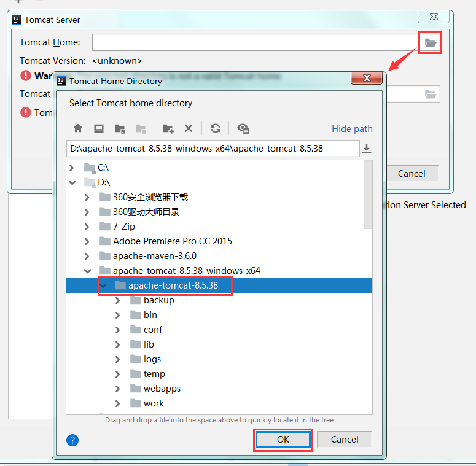Collapse apache-tomcat-8.5.38-windows-x64 folder
The width and height of the screenshot is (476, 466).
coord(87,271)
